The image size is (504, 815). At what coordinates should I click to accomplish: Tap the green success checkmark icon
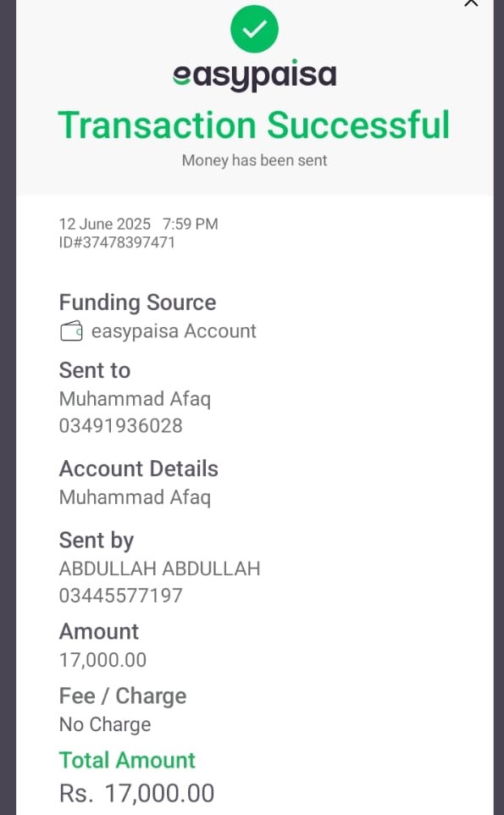click(x=255, y=29)
